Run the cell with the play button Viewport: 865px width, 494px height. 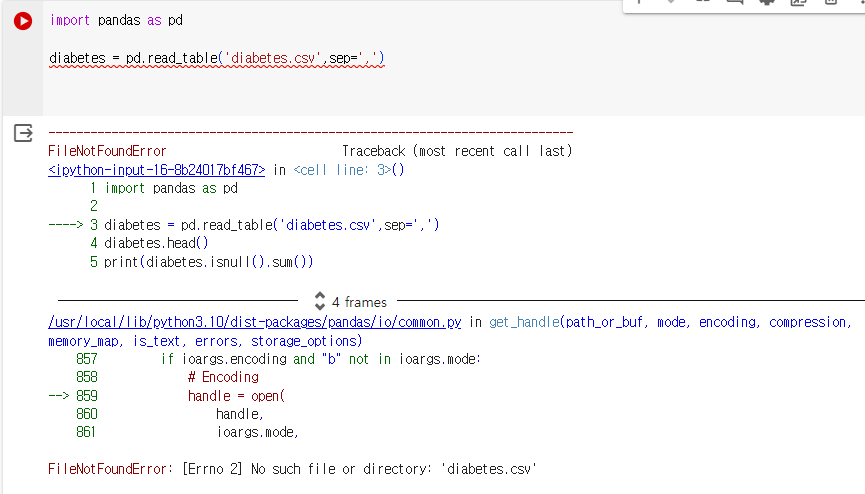(x=23, y=21)
